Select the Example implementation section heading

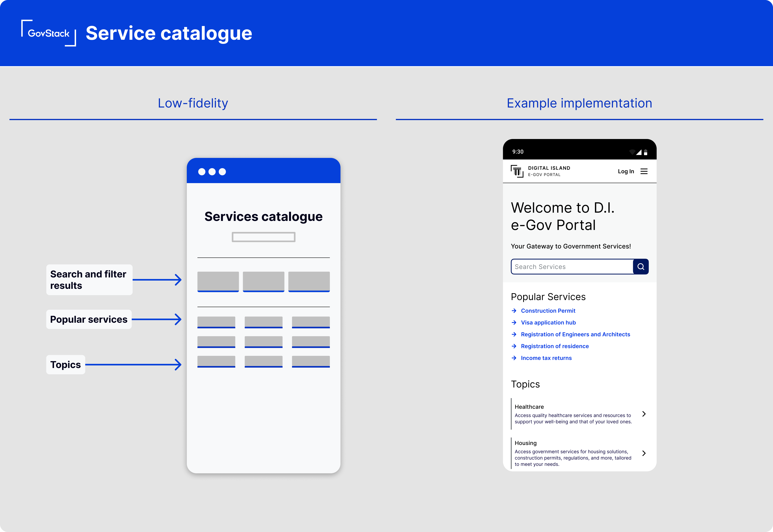point(579,103)
